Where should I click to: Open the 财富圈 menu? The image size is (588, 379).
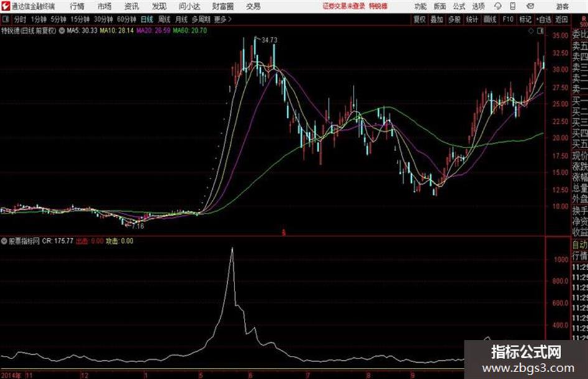pyautogui.click(x=223, y=6)
